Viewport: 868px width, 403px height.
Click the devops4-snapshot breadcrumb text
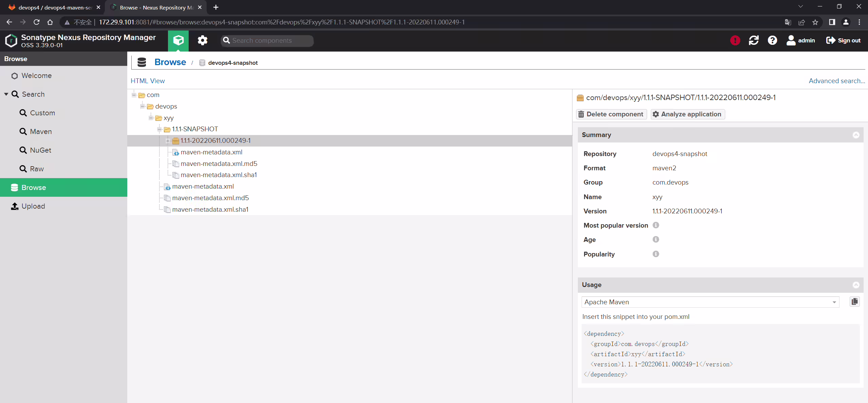[233, 63]
